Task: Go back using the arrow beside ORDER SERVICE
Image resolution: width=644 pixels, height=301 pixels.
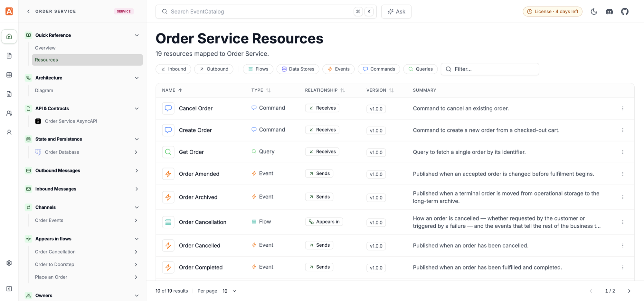Action: (x=28, y=11)
